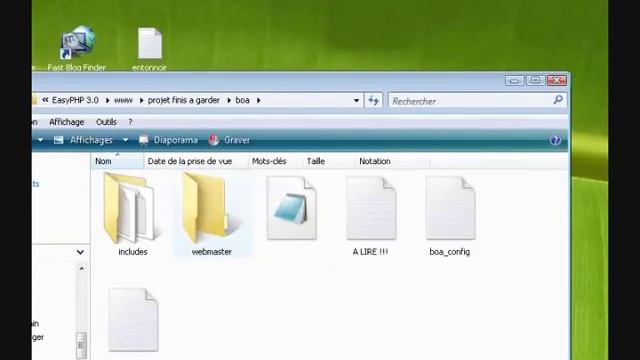Click the navigation pane scroll up arrow
Viewport: 640px width, 360px height.
[81, 269]
